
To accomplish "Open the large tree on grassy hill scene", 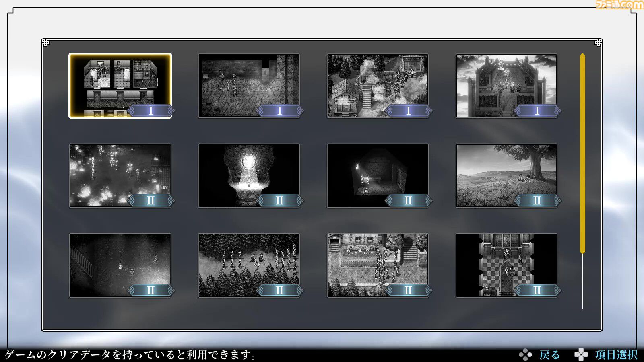I will tap(506, 176).
